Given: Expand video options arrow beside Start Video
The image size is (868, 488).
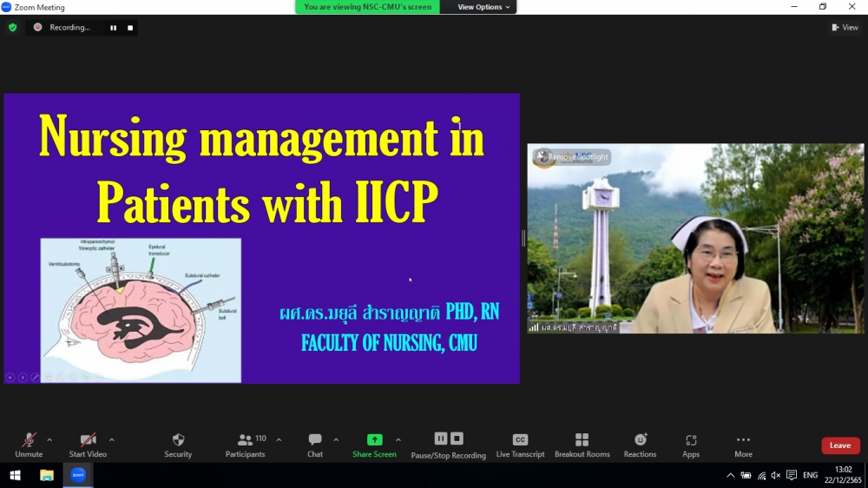Looking at the screenshot, I should [112, 440].
